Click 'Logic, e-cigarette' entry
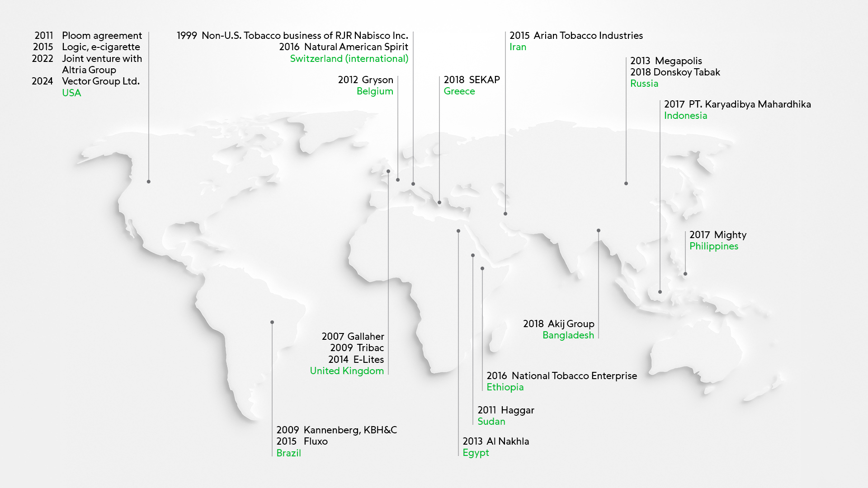Image resolution: width=868 pixels, height=488 pixels. click(101, 47)
